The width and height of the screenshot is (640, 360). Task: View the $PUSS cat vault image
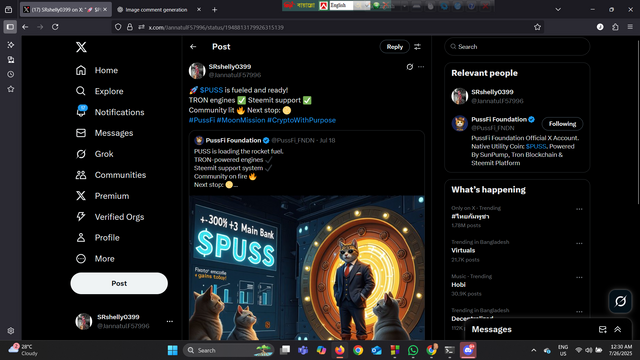coord(307,268)
